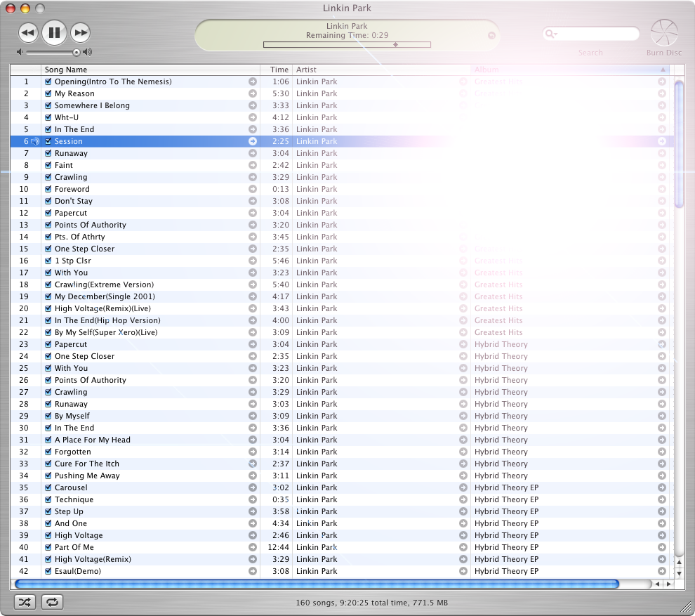695x616 pixels.
Task: Uncheck the My December(Single 2001) checkbox
Action: [48, 296]
